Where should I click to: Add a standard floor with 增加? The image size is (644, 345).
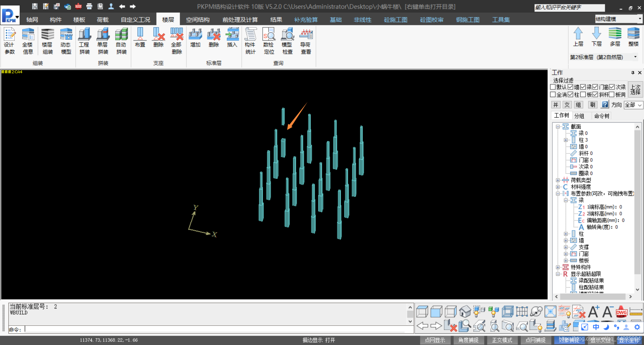195,38
